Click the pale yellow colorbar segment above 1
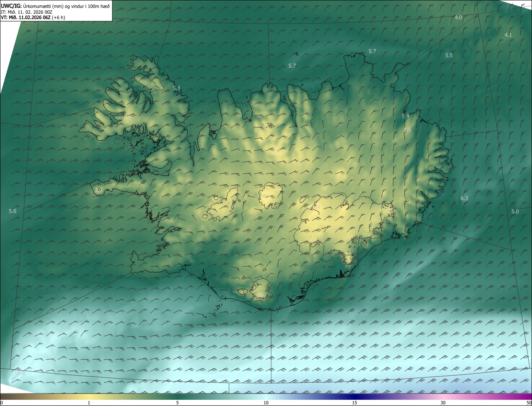 click(89, 397)
